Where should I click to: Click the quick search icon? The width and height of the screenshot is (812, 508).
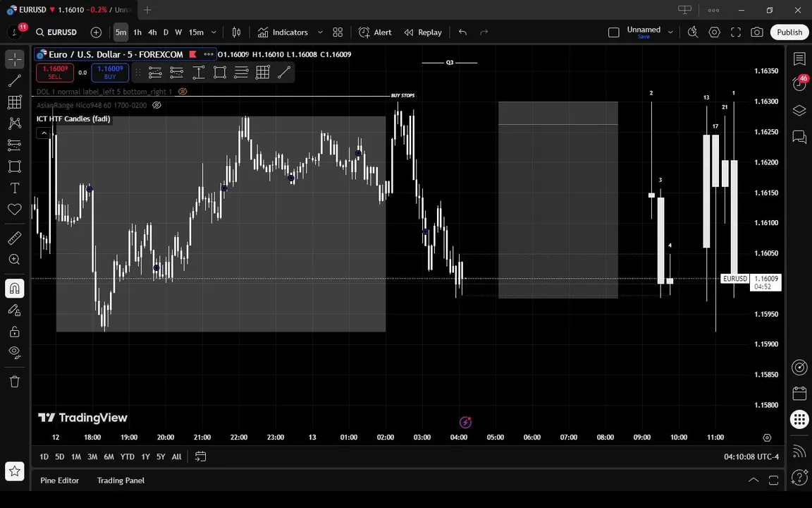692,32
